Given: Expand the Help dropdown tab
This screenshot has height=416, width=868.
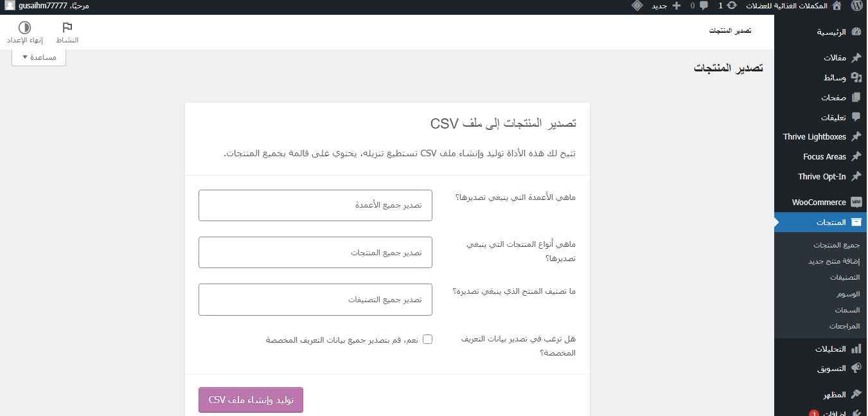Looking at the screenshot, I should pyautogui.click(x=39, y=57).
